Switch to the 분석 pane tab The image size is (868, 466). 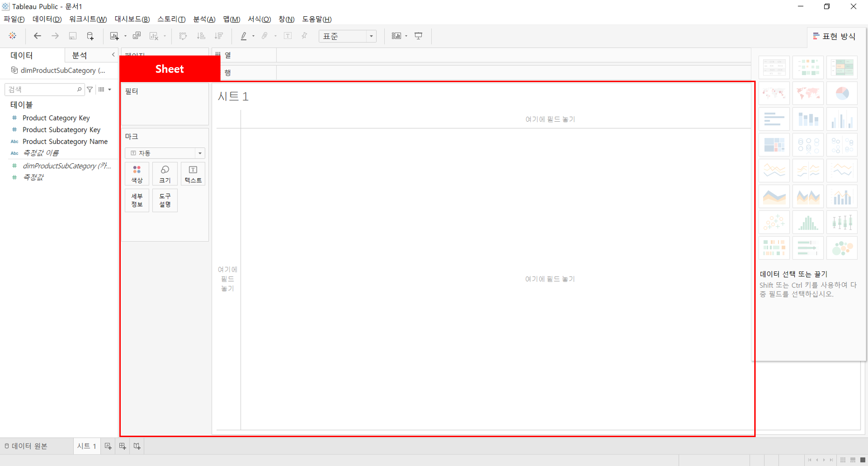[x=79, y=55]
